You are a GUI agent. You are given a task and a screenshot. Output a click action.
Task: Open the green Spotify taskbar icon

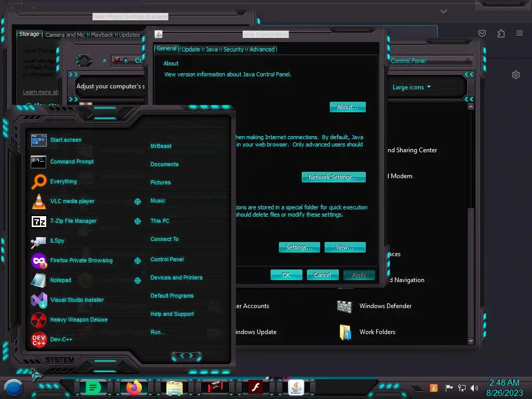click(93, 387)
